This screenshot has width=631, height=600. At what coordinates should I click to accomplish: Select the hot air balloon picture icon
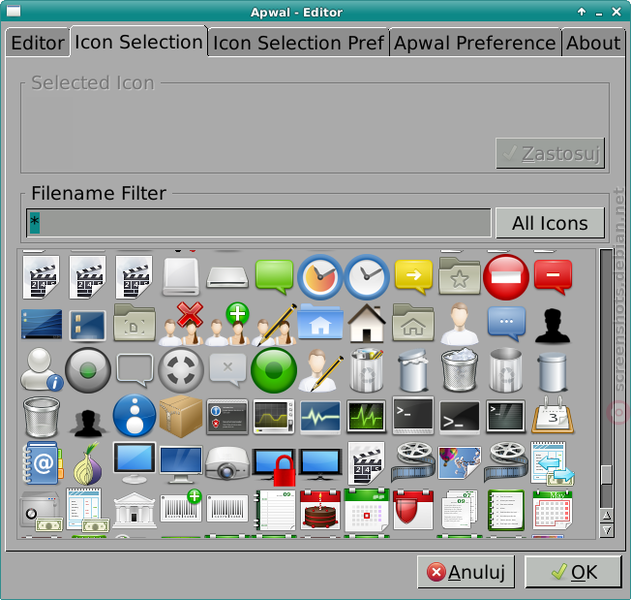click(x=460, y=463)
